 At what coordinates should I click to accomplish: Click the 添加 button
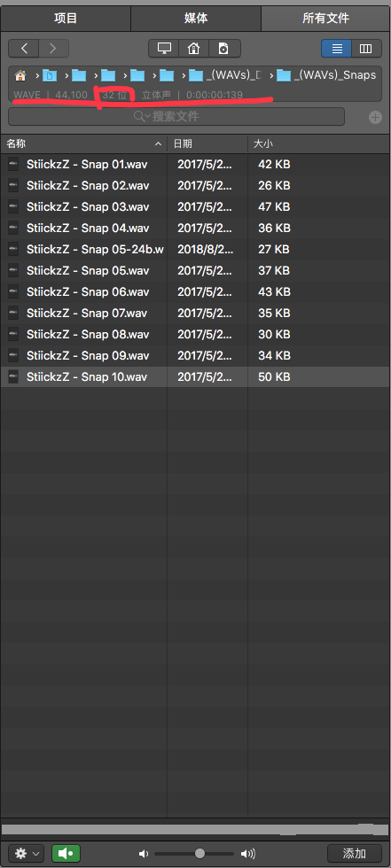tap(355, 853)
